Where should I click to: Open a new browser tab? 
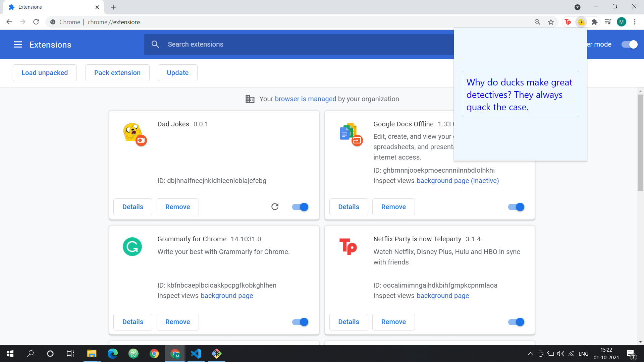point(113,7)
